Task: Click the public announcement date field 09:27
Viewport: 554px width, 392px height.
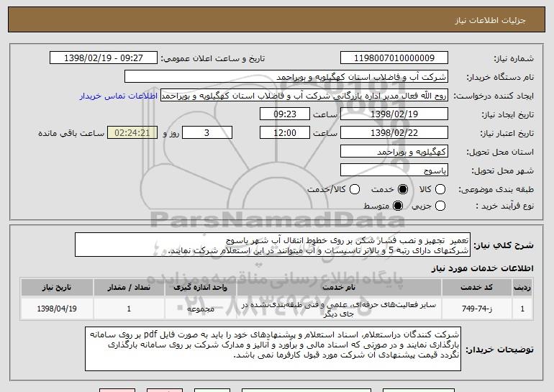Action: 104,58
